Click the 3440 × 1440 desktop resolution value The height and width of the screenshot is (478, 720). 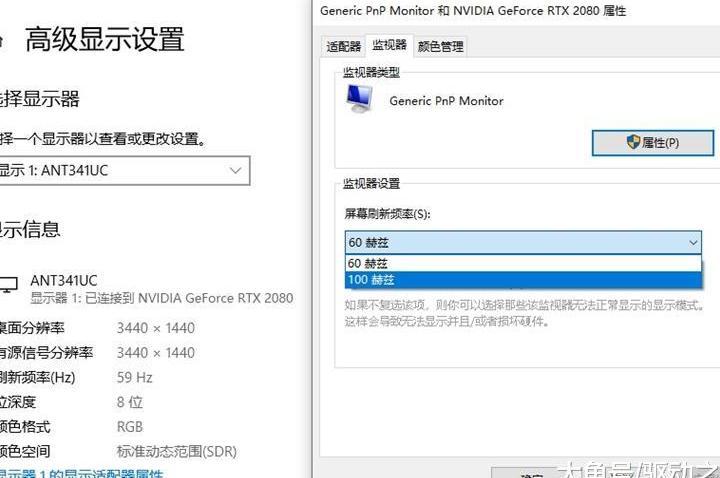pyautogui.click(x=156, y=328)
